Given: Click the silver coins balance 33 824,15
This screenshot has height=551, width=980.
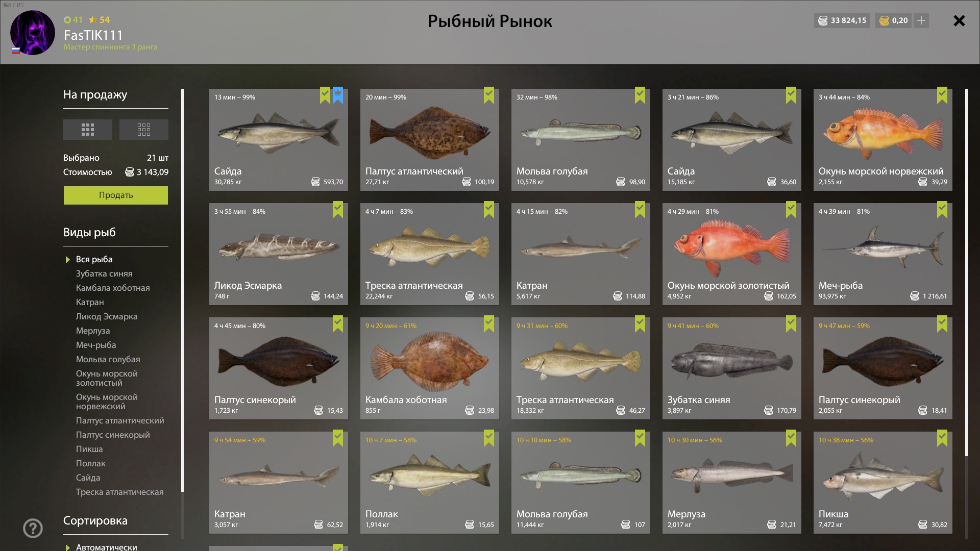Looking at the screenshot, I should (x=842, y=20).
